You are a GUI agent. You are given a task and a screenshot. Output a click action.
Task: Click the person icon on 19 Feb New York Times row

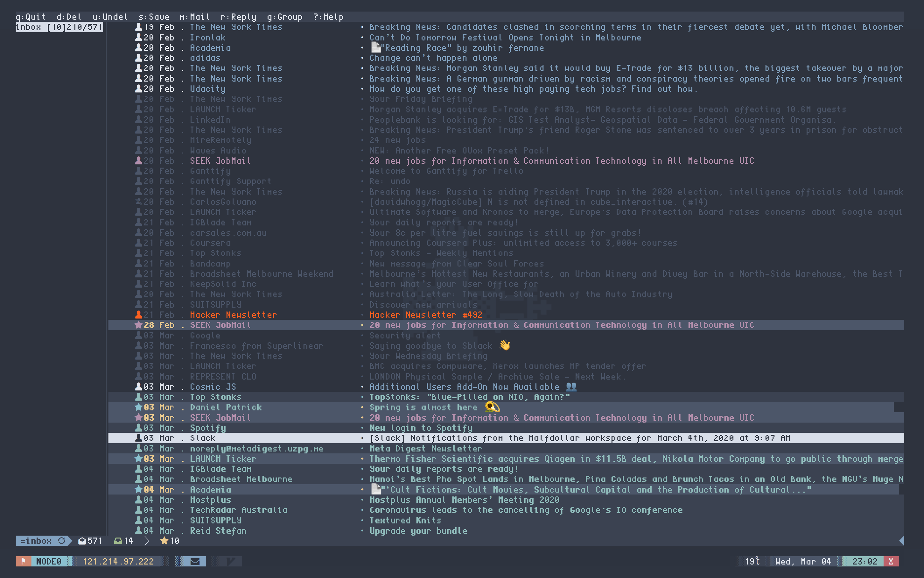139,27
